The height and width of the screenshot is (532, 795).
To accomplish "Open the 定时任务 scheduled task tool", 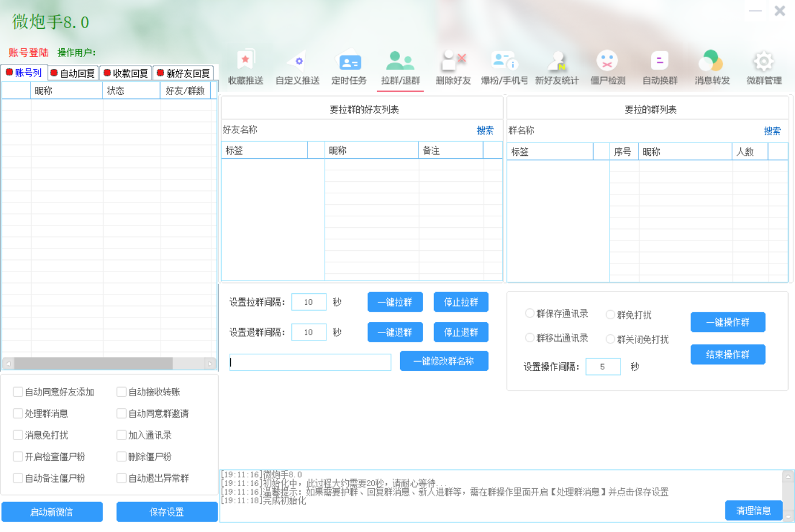I will click(349, 68).
